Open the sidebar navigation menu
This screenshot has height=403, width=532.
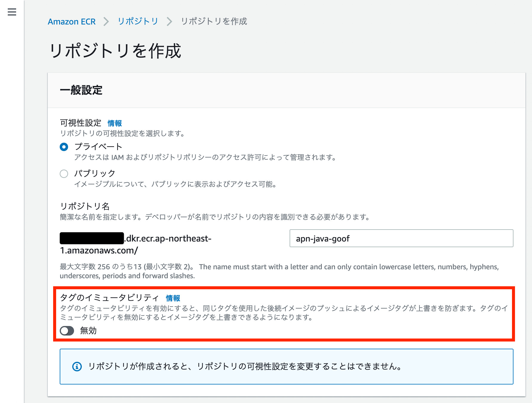[x=12, y=12]
